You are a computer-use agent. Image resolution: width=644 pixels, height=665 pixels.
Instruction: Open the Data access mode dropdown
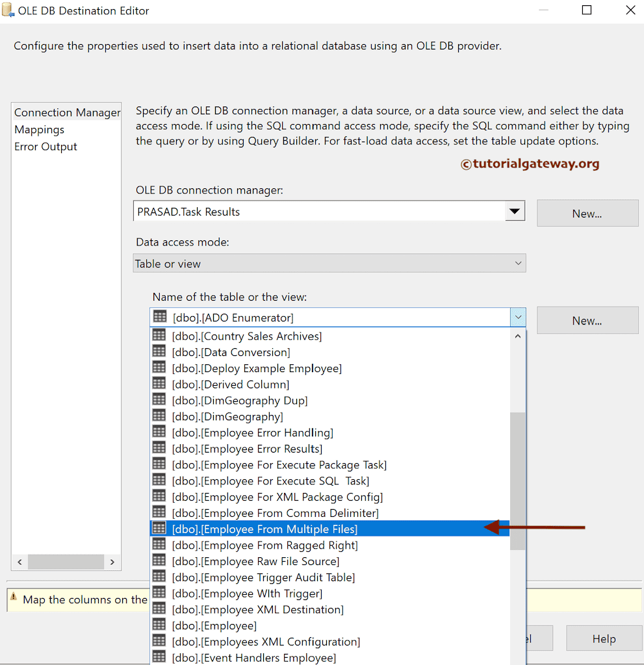518,263
